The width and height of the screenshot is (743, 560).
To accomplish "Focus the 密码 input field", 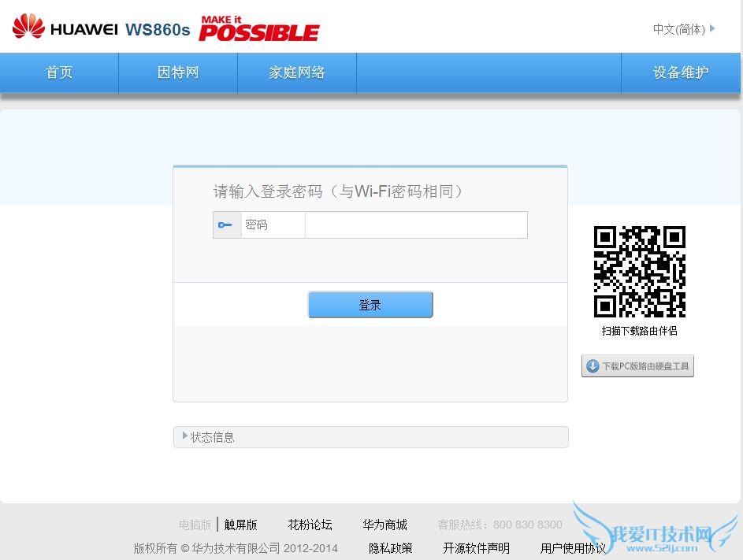I will [x=416, y=224].
